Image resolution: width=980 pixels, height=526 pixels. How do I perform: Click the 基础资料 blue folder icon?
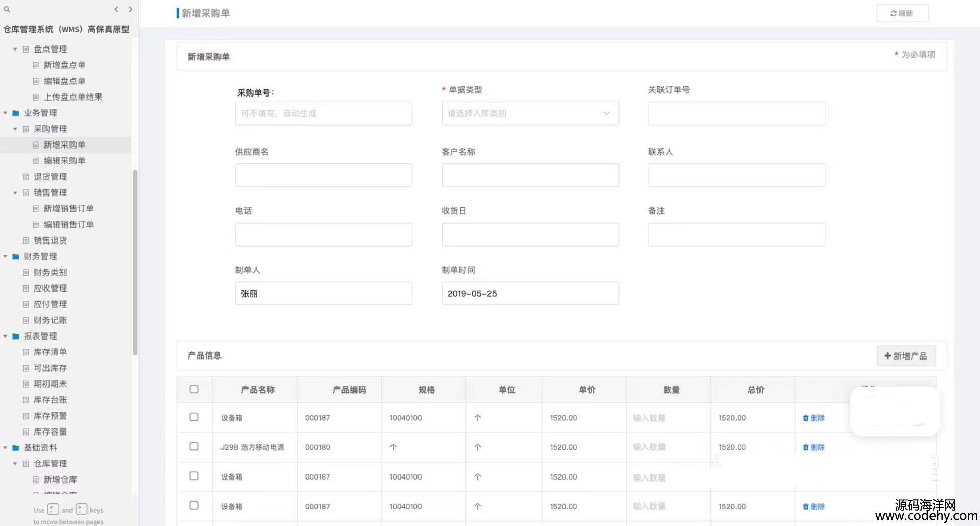tap(16, 448)
